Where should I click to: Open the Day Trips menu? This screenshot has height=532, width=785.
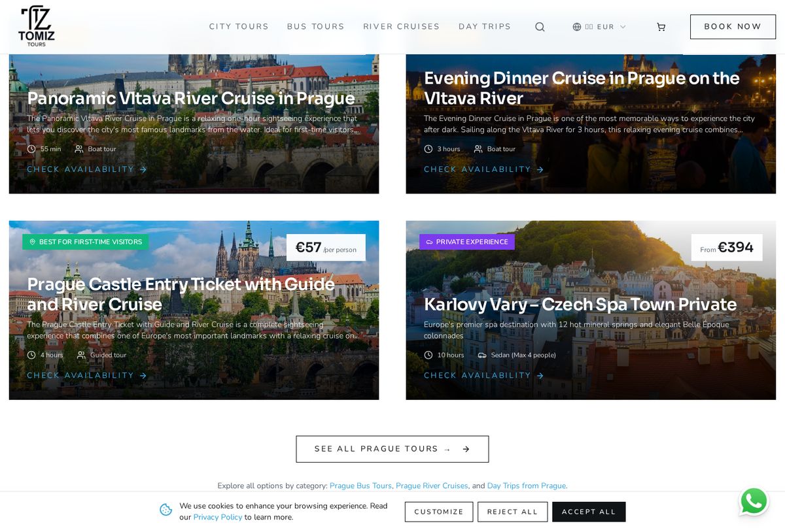[485, 27]
